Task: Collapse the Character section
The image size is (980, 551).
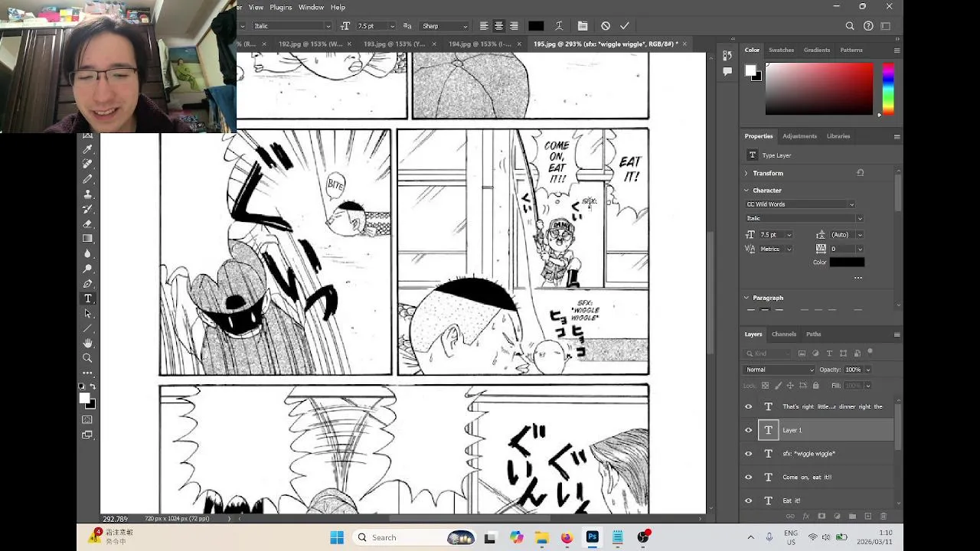Action: (747, 191)
